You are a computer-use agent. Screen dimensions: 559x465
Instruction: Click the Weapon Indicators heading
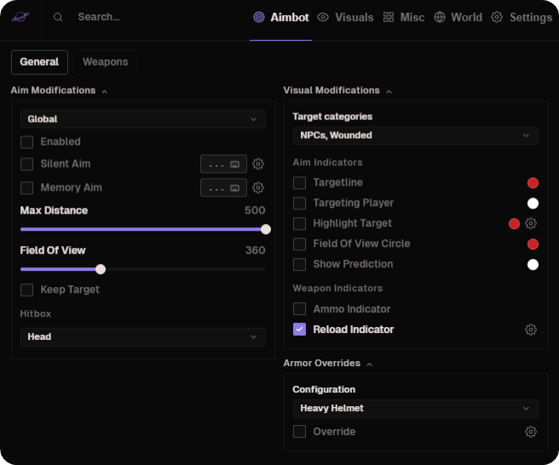338,288
